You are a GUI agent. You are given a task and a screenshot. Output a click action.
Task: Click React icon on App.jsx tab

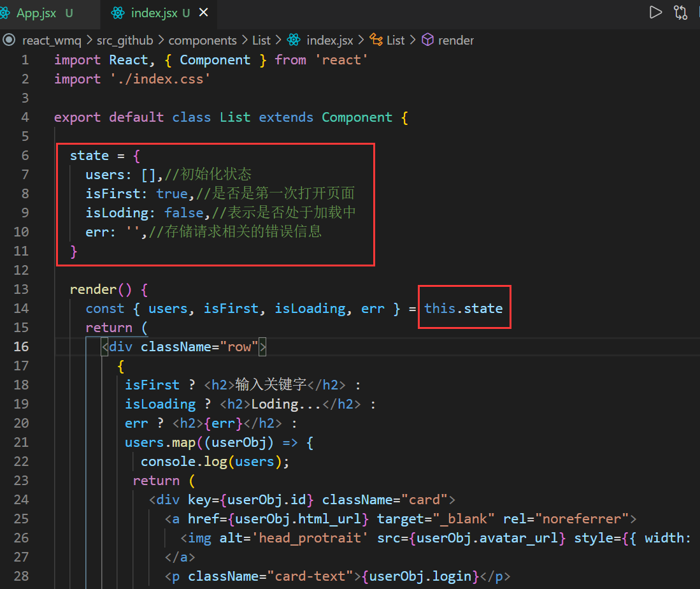(x=6, y=13)
